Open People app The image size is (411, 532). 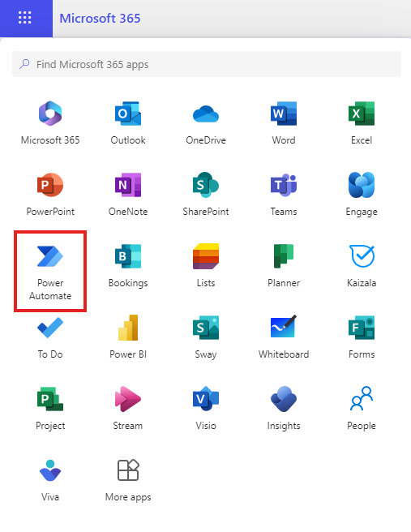click(x=362, y=409)
